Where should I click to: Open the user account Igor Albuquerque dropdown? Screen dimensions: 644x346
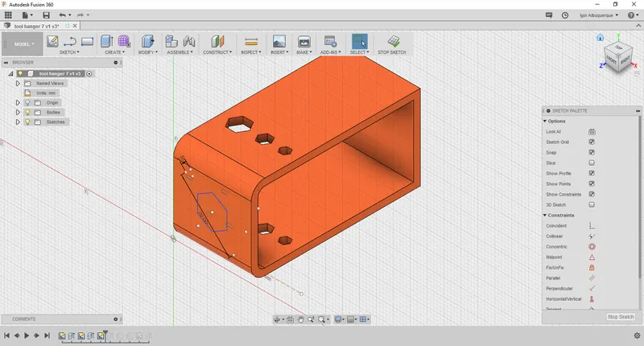(x=599, y=15)
